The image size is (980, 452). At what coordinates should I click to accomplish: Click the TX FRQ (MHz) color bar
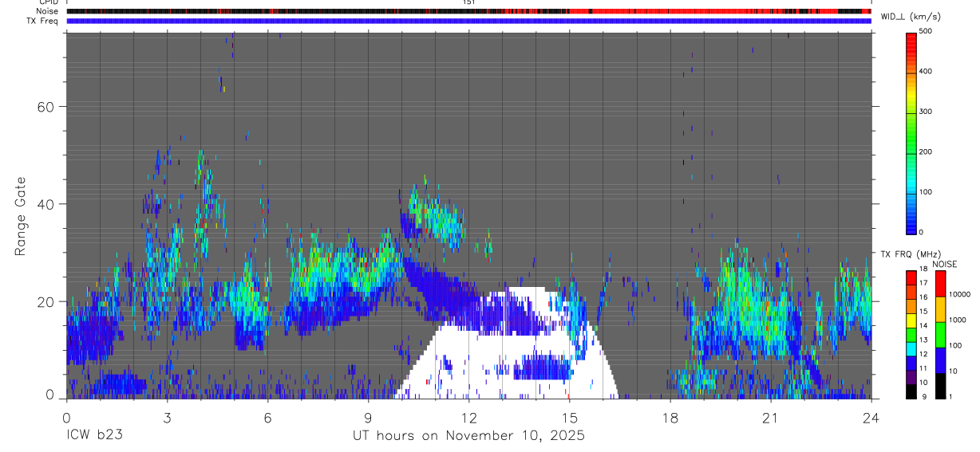point(911,334)
